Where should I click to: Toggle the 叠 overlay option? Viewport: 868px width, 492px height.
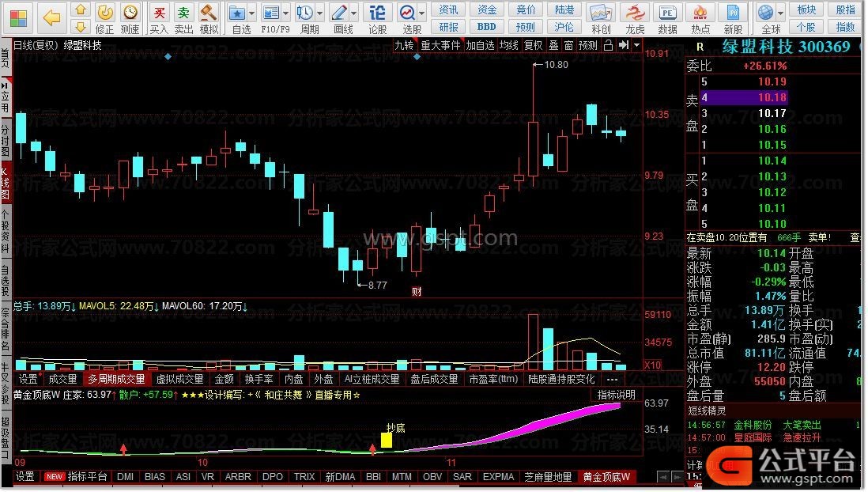(553, 45)
